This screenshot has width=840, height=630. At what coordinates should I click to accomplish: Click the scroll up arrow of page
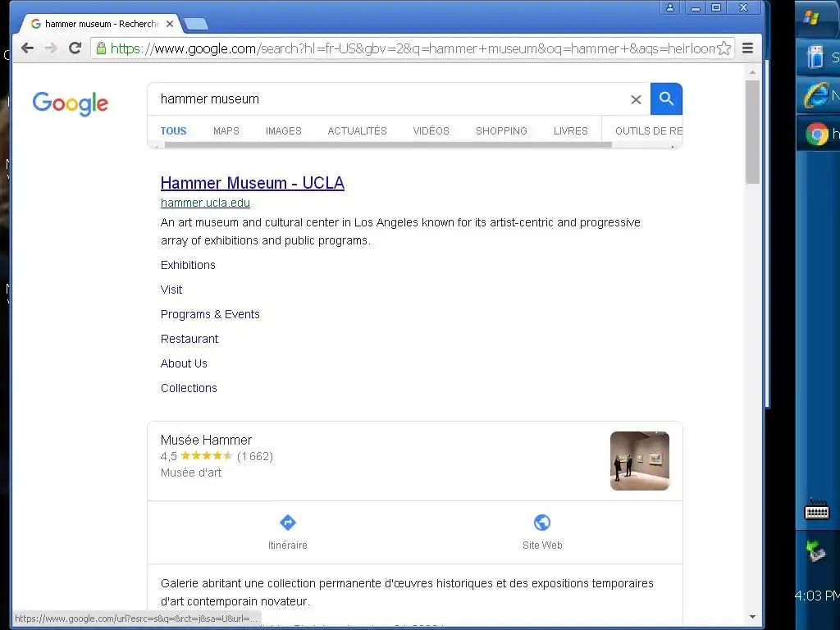[753, 72]
